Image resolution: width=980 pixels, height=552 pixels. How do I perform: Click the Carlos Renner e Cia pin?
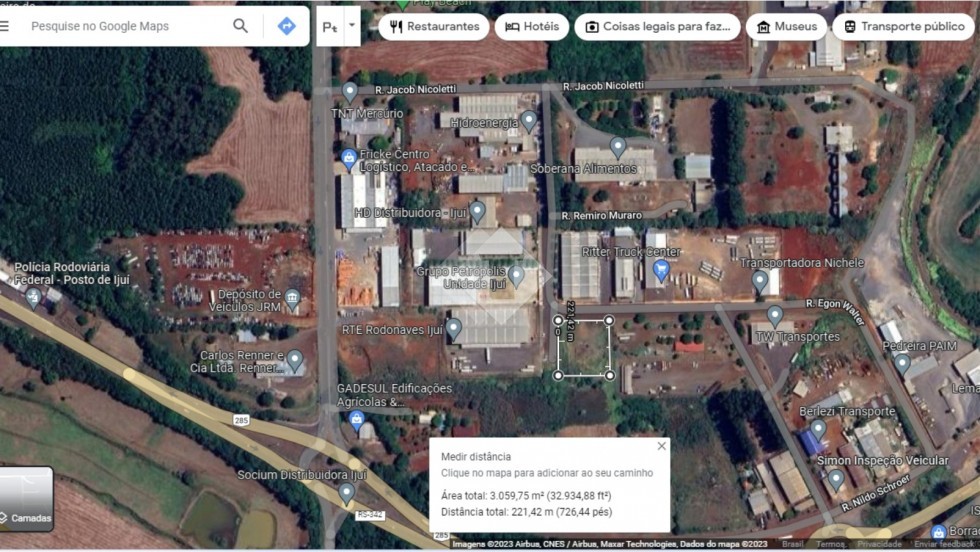pos(294,361)
